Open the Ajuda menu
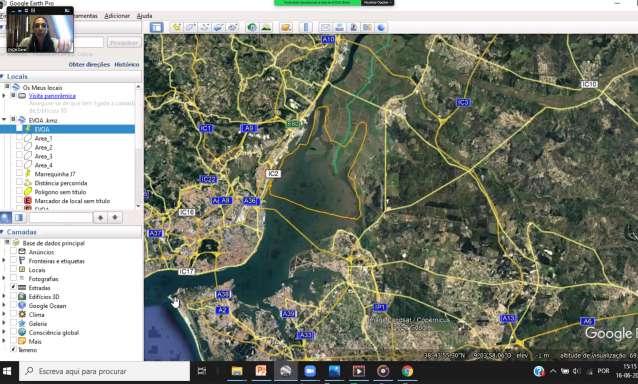Image resolution: width=638 pixels, height=384 pixels. coord(144,16)
